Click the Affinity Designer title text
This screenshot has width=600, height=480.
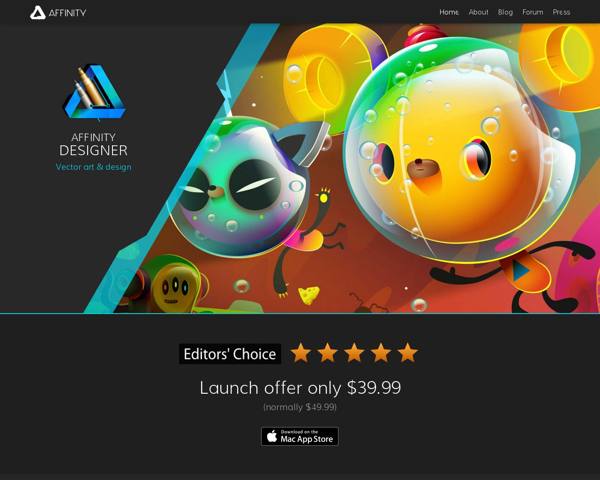point(93,145)
